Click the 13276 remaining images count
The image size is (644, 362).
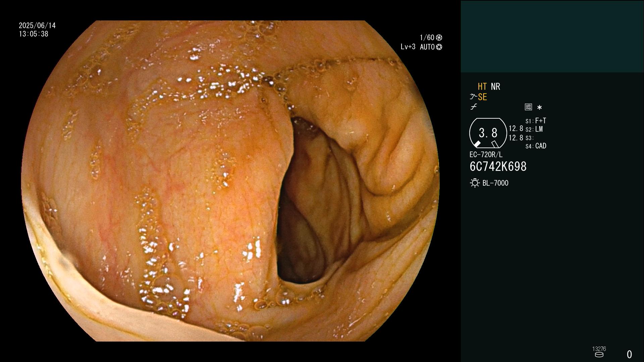(599, 349)
